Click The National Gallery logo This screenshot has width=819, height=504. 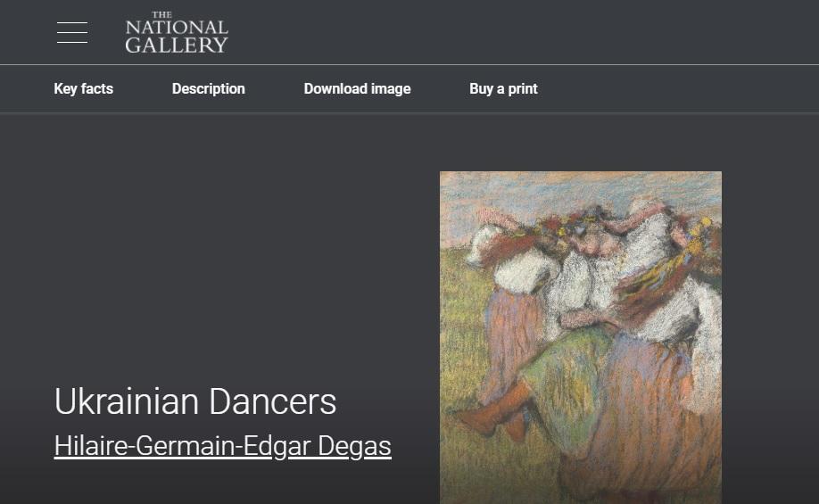pos(177,32)
